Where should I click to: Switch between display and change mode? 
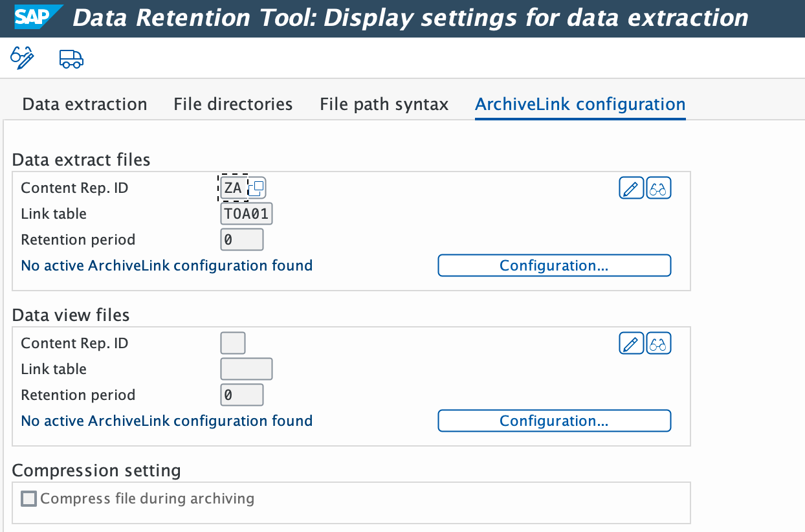click(x=21, y=58)
